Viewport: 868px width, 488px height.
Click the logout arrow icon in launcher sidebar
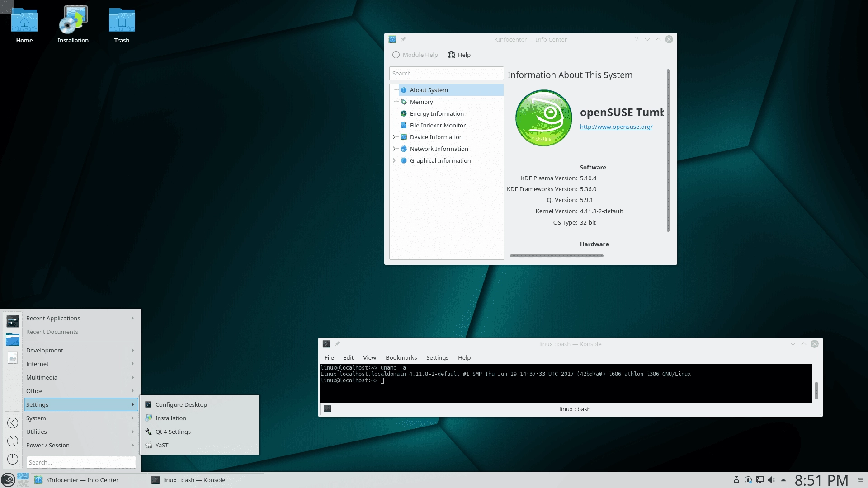pyautogui.click(x=13, y=423)
